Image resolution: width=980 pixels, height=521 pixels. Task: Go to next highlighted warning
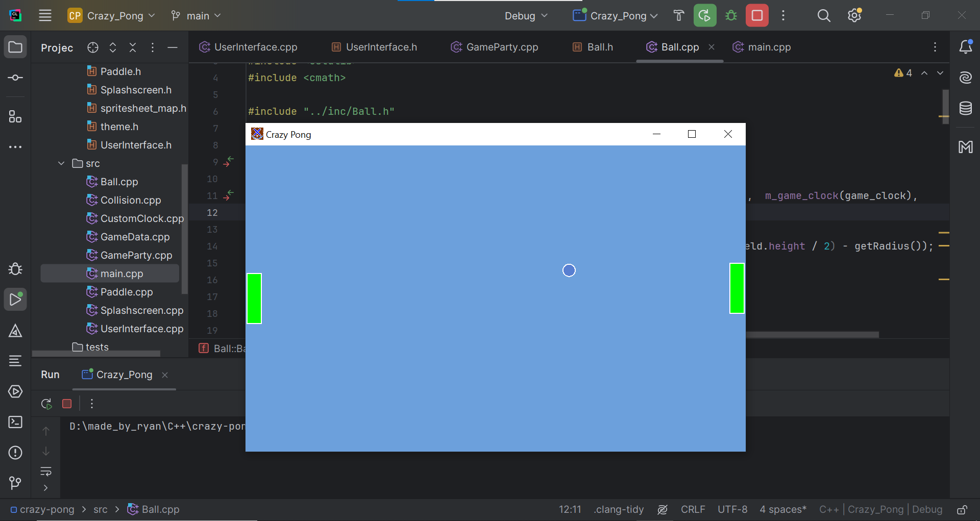[940, 73]
